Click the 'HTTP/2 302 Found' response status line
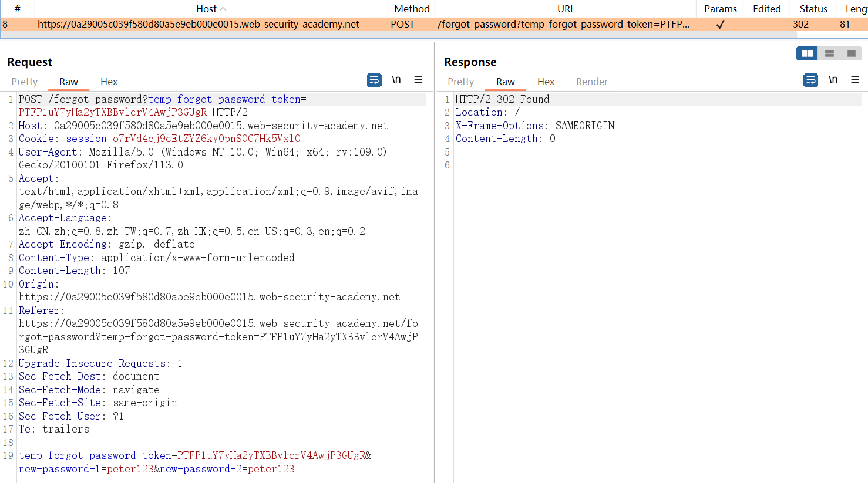The image size is (868, 483). point(502,99)
